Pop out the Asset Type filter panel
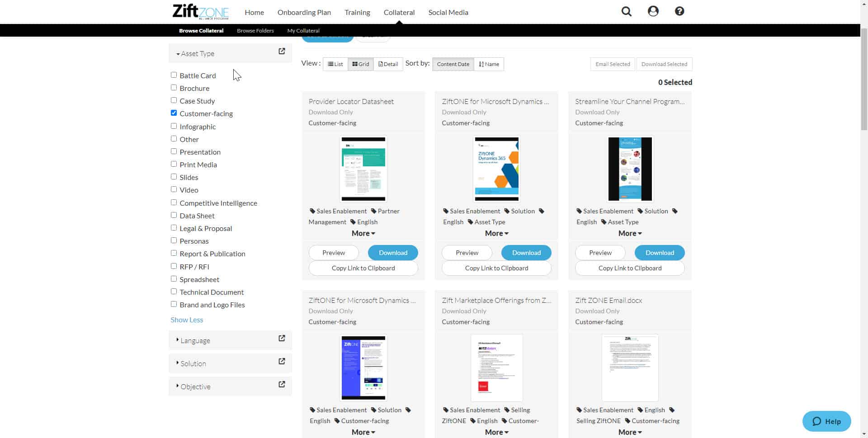This screenshot has height=438, width=868. coord(282,52)
